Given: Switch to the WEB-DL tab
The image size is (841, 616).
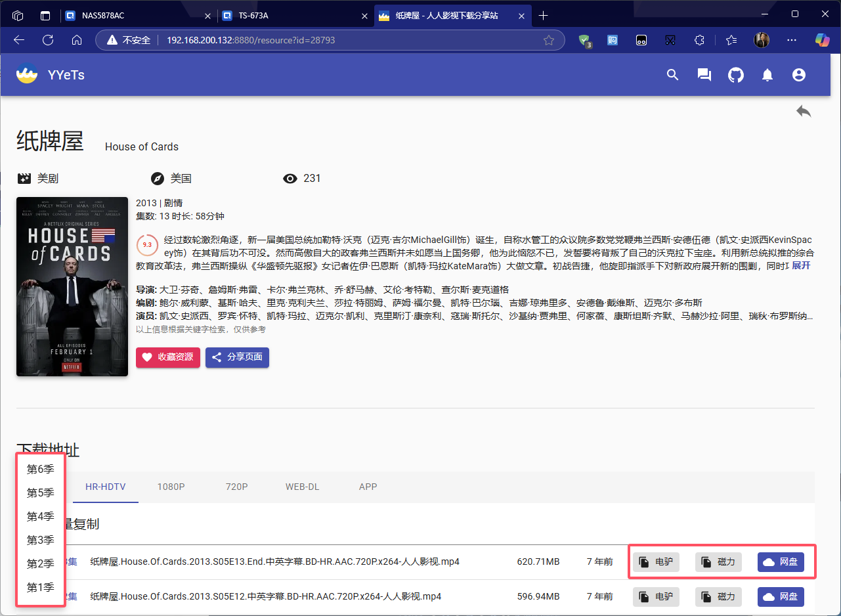Looking at the screenshot, I should [302, 487].
